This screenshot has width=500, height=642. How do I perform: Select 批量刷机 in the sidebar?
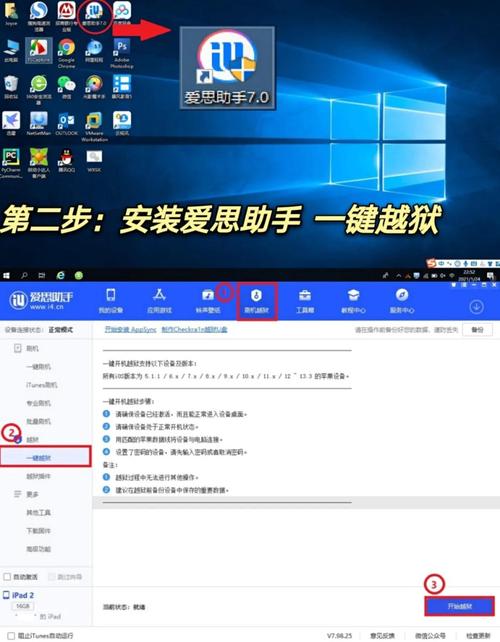[x=38, y=421]
